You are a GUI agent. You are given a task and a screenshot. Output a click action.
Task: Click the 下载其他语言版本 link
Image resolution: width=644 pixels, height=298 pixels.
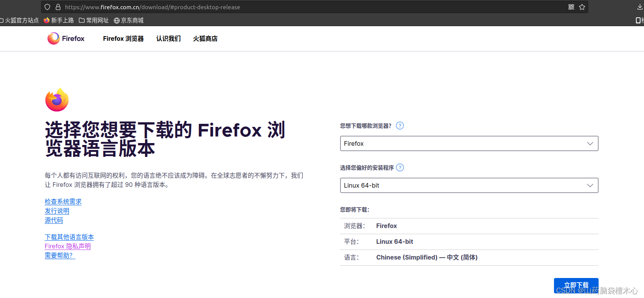[x=69, y=237]
